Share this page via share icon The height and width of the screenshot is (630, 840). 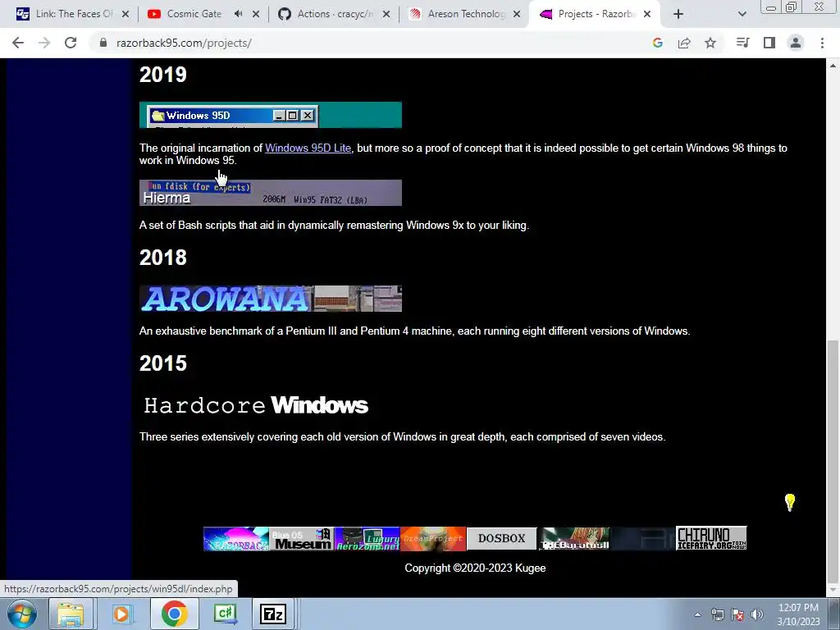[684, 43]
